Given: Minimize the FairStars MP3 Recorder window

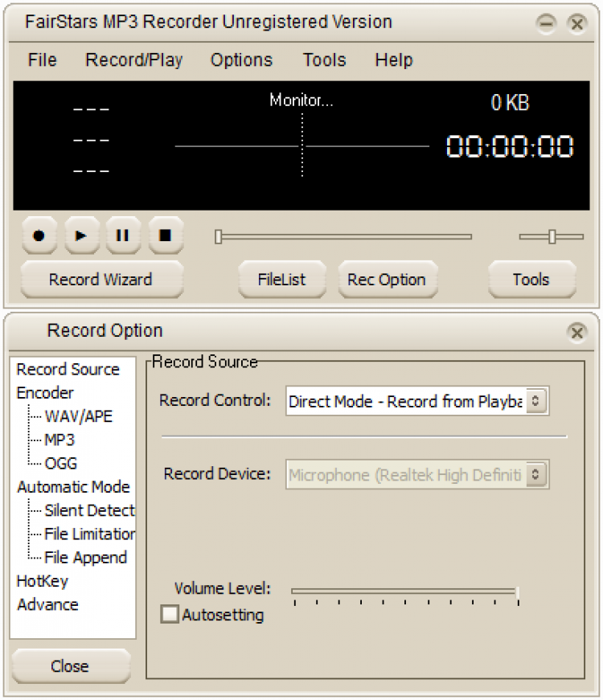Looking at the screenshot, I should click(x=546, y=23).
